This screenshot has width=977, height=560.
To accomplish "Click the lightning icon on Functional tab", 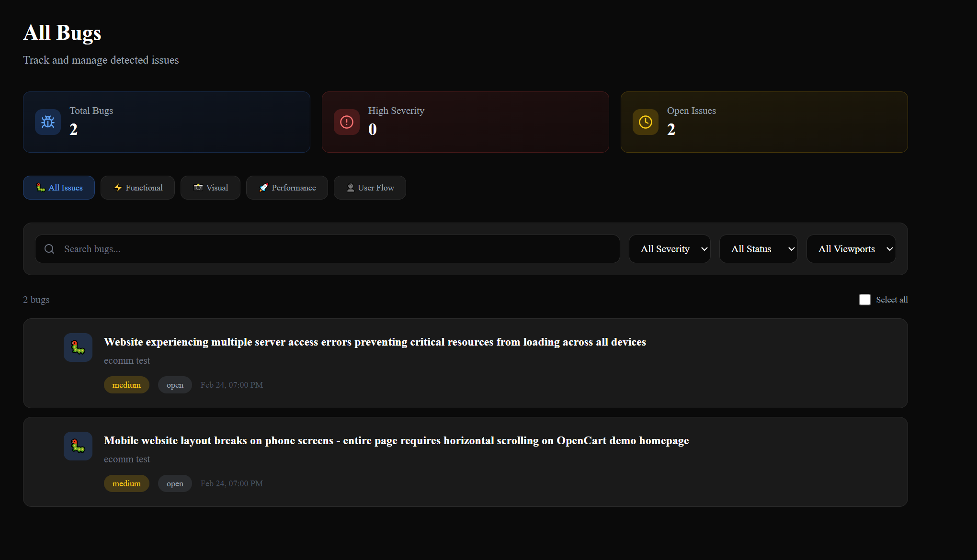I will pyautogui.click(x=118, y=188).
